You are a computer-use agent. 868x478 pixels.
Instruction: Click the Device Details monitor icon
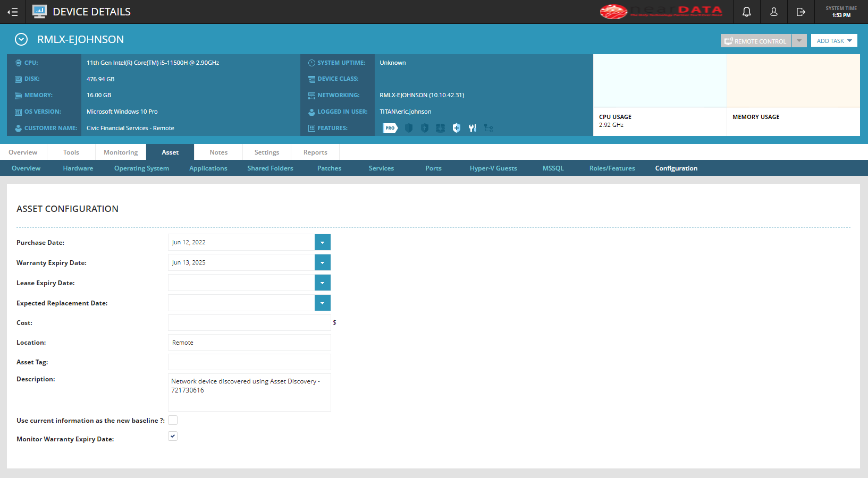pyautogui.click(x=39, y=11)
